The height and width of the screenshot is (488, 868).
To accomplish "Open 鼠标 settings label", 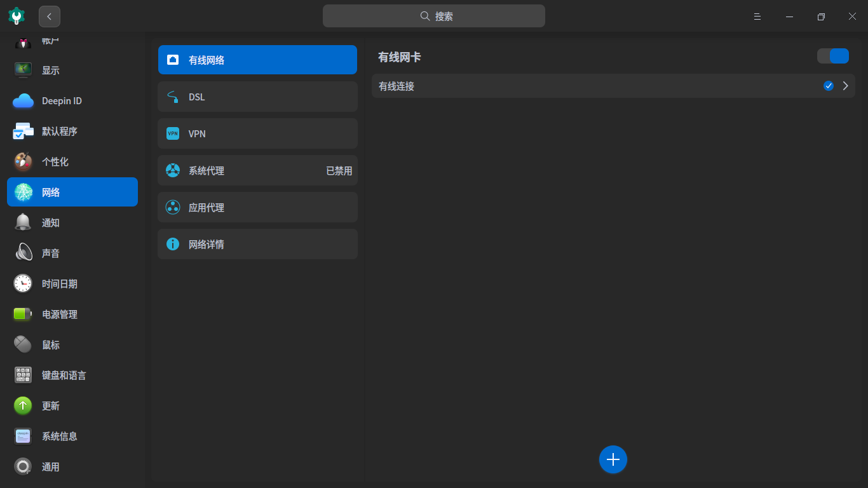I will (51, 345).
